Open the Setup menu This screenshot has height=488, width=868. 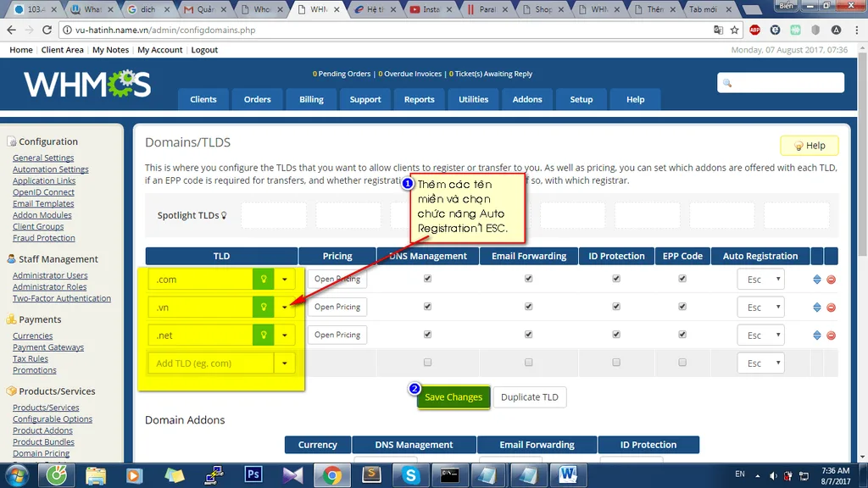[581, 99]
